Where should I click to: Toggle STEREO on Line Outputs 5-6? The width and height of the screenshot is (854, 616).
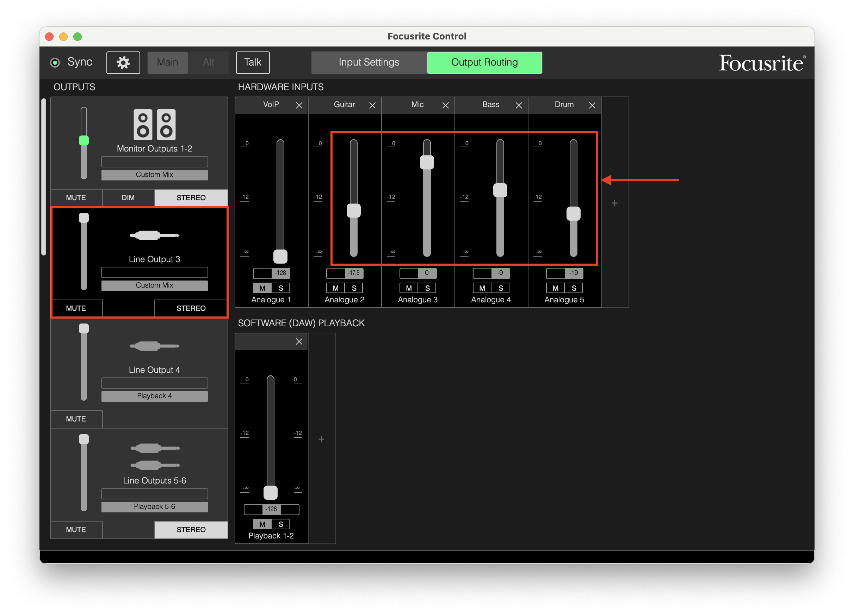pyautogui.click(x=191, y=530)
